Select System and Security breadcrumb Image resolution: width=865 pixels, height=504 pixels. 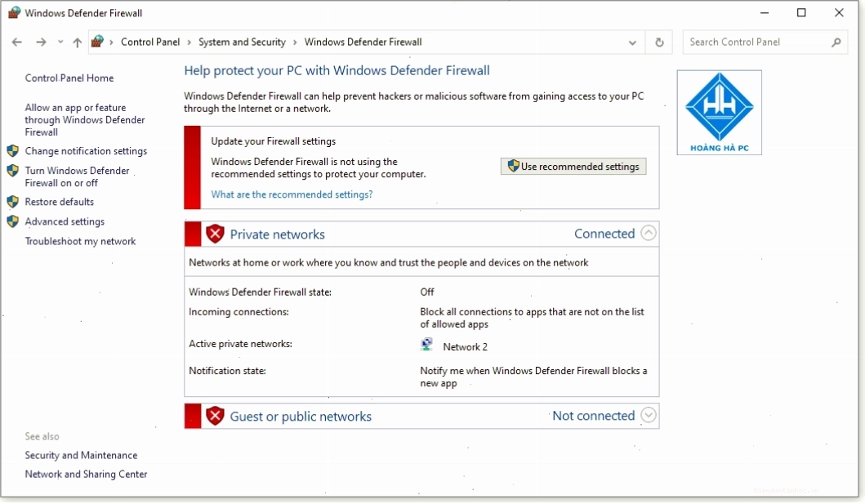[x=242, y=42]
